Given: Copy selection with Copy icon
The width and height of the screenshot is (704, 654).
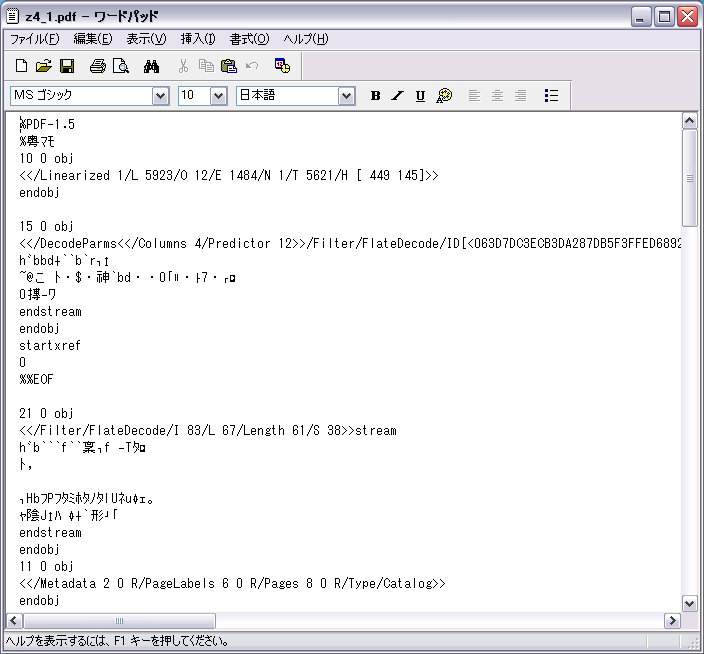Looking at the screenshot, I should coord(206,66).
